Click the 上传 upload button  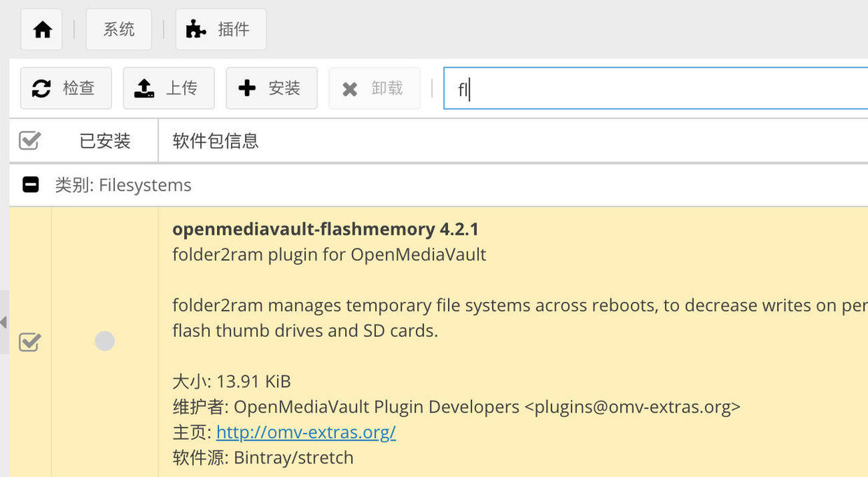click(x=169, y=88)
